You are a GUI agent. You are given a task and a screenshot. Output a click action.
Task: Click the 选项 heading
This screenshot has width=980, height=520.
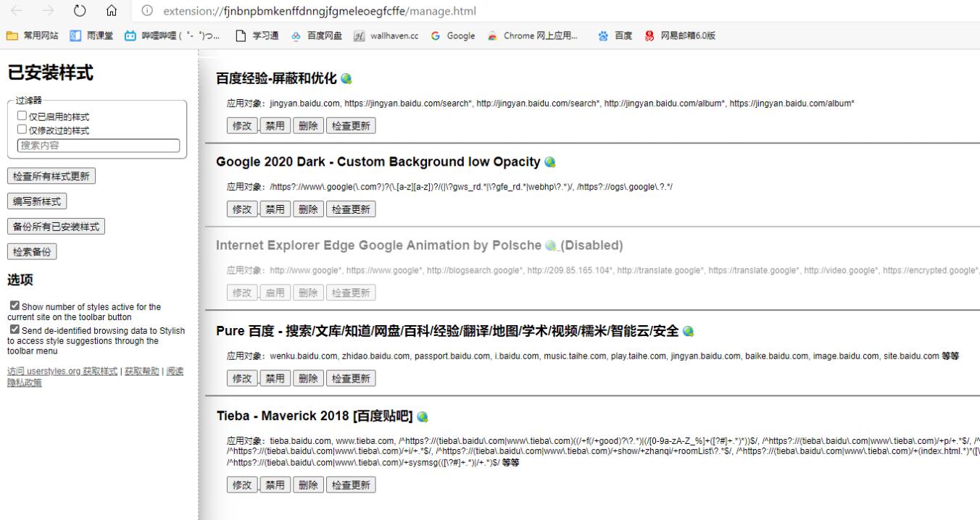tap(20, 280)
